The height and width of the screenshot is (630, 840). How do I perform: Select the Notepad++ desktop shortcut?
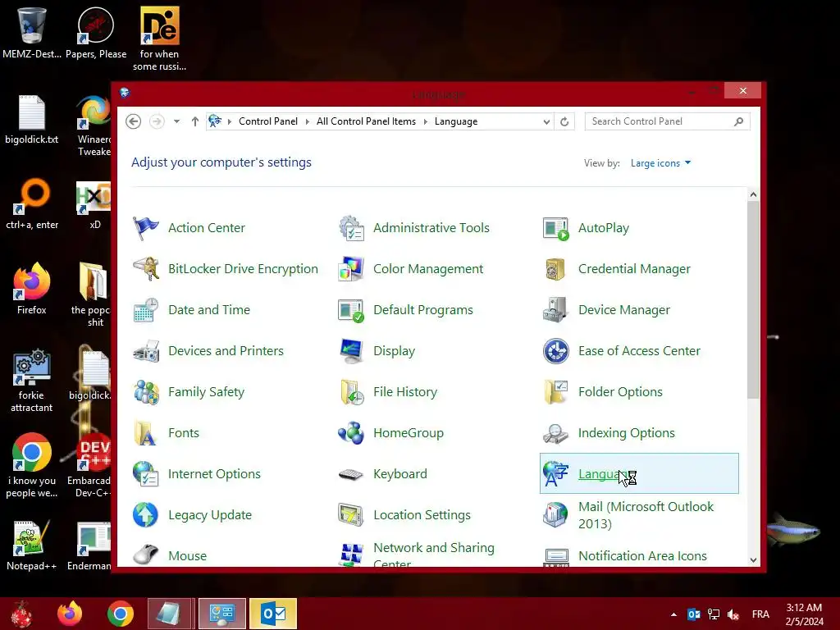click(x=32, y=546)
